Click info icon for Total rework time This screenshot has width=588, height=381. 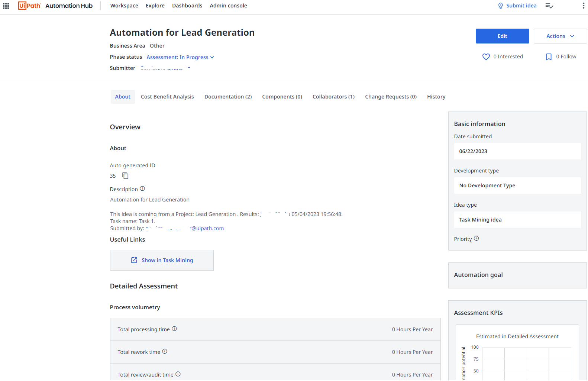[x=165, y=352]
